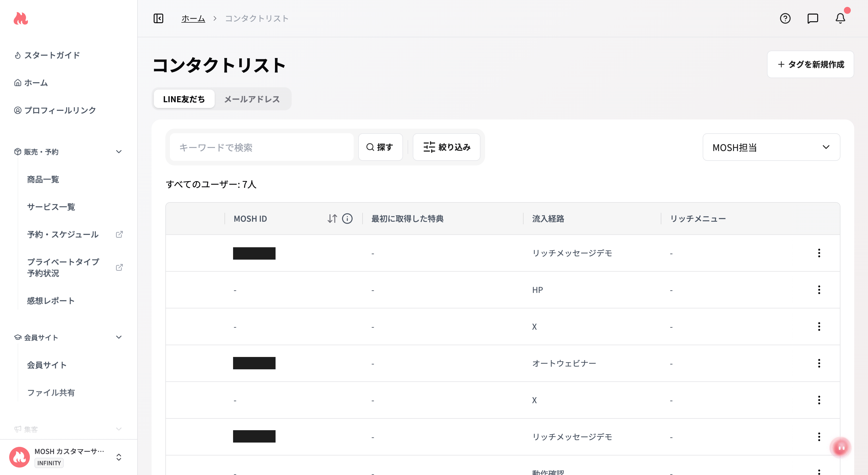868x475 pixels.
Task: Open the floating pink chat widget bubble
Action: (840, 448)
